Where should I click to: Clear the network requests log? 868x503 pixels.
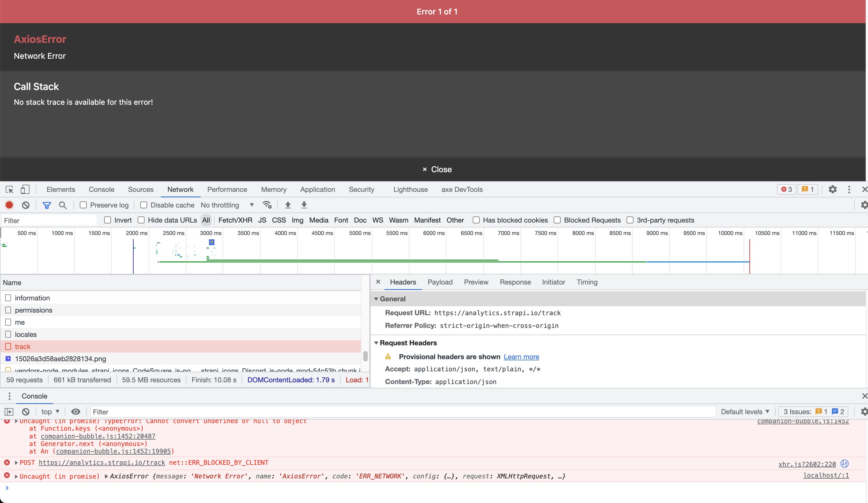(x=26, y=205)
